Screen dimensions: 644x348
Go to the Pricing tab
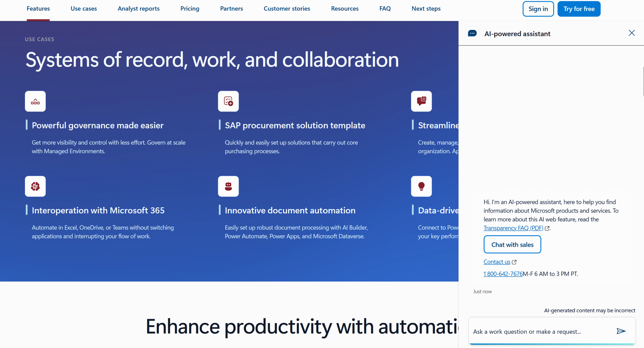point(190,9)
